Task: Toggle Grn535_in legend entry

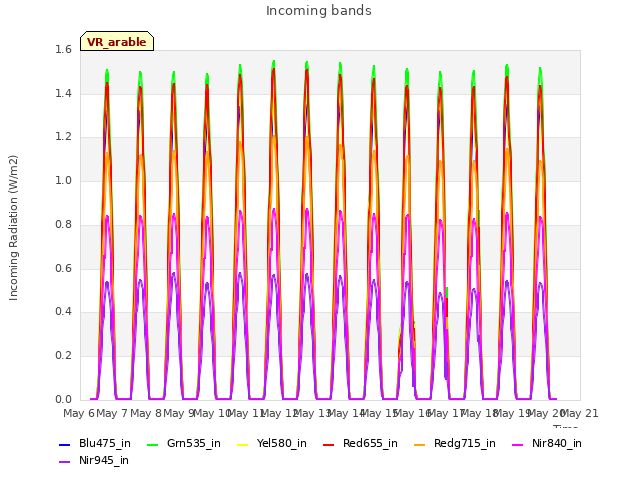Action: (184, 443)
